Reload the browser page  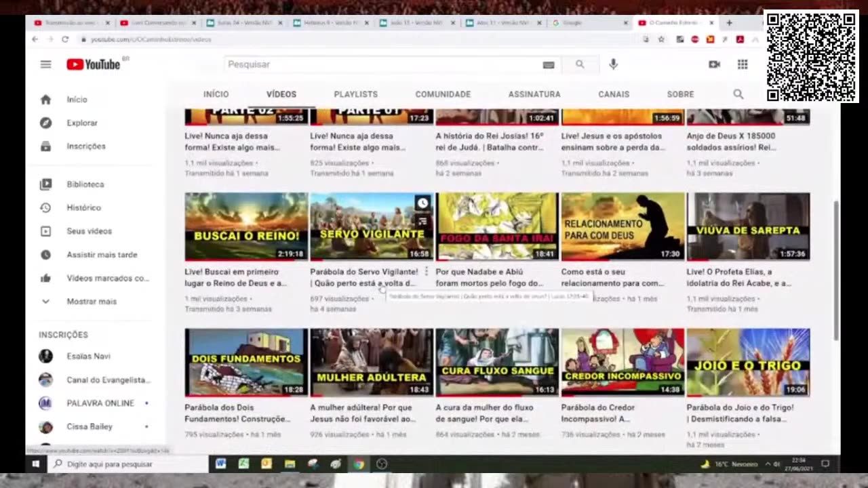[x=65, y=39]
